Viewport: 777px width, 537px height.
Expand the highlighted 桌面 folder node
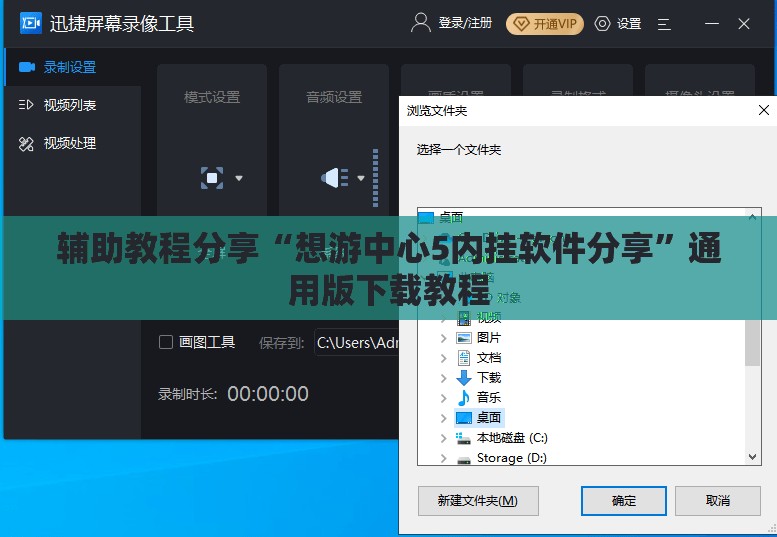coord(444,418)
